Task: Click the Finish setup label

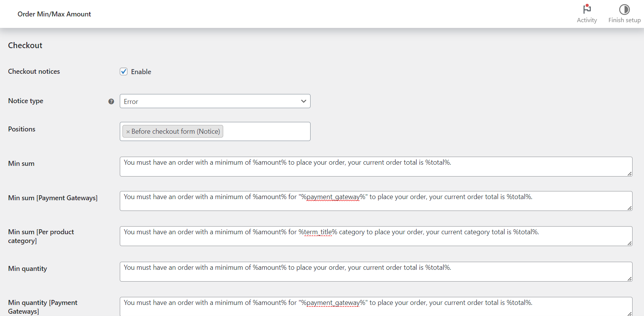Action: tap(624, 20)
